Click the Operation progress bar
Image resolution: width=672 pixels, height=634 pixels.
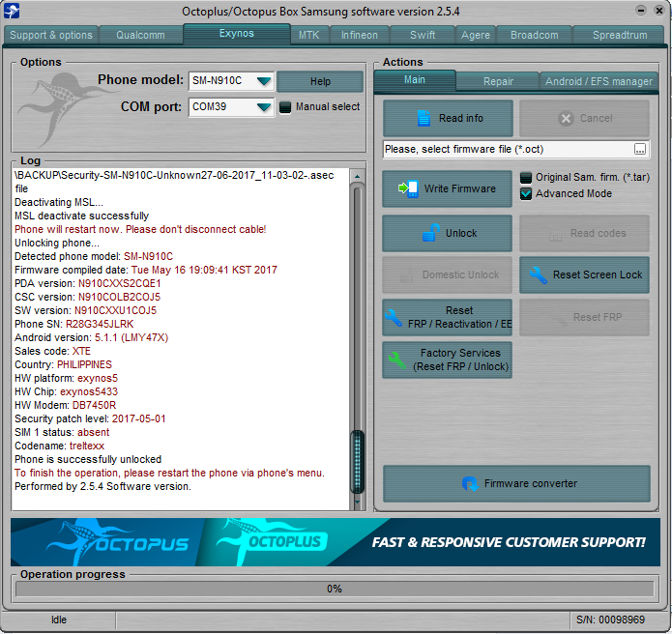(x=335, y=589)
